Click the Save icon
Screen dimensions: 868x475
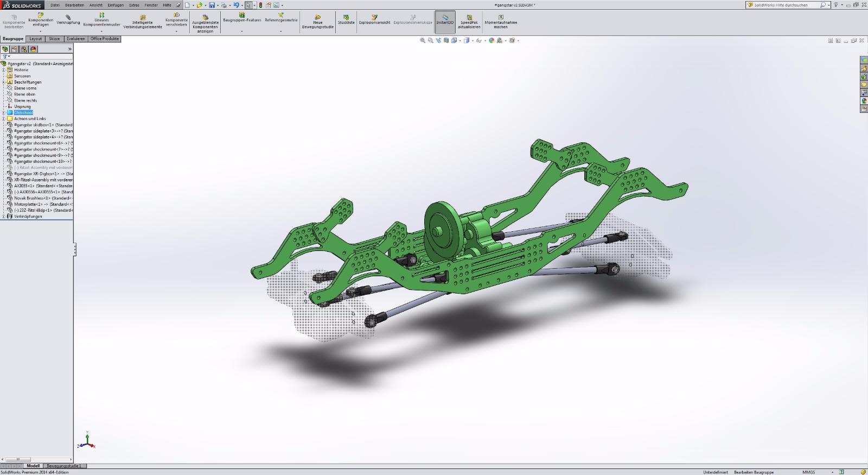[212, 5]
